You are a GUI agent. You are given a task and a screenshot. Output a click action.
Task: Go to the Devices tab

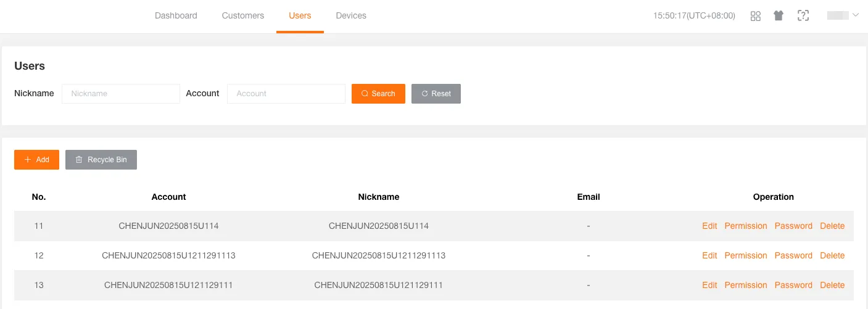click(x=351, y=16)
